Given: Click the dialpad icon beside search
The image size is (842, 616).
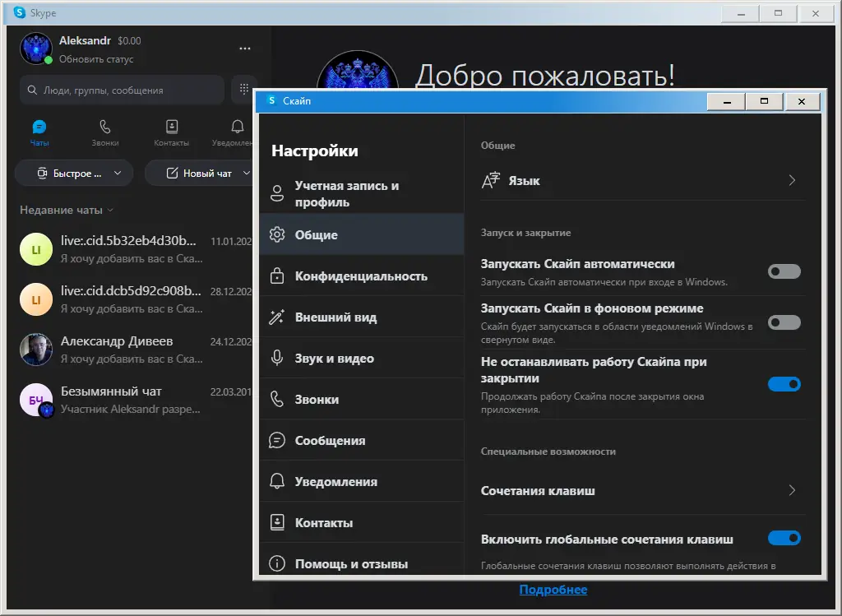Looking at the screenshot, I should 244,89.
